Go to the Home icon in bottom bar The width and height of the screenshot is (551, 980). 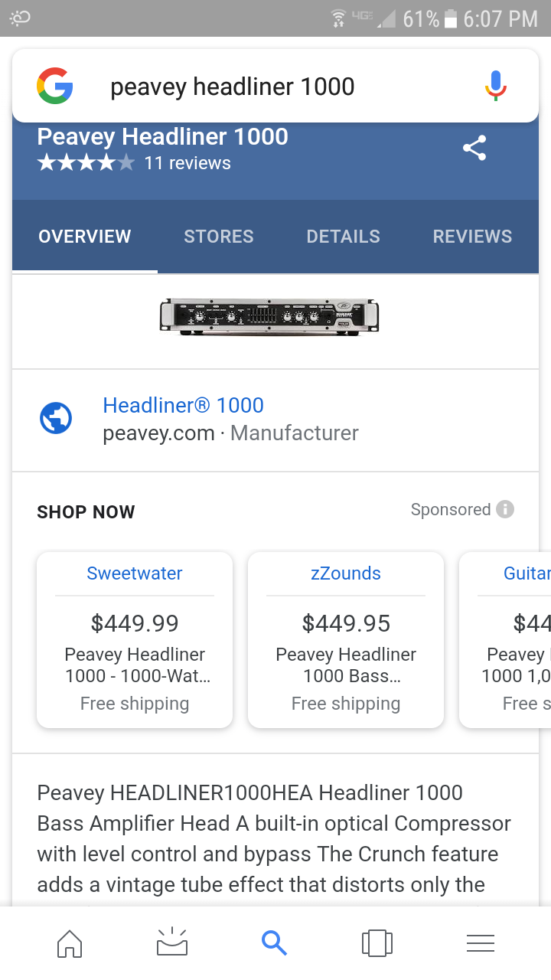70,942
